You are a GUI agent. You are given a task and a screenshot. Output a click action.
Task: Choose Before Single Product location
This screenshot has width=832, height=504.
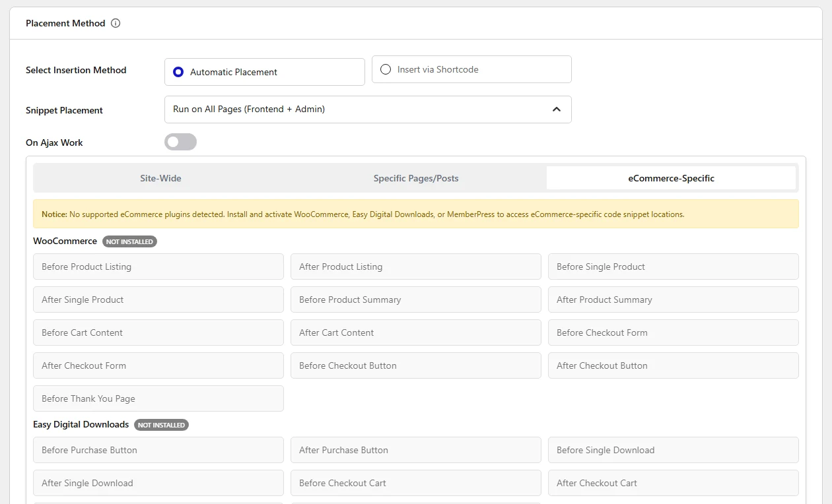[674, 267]
